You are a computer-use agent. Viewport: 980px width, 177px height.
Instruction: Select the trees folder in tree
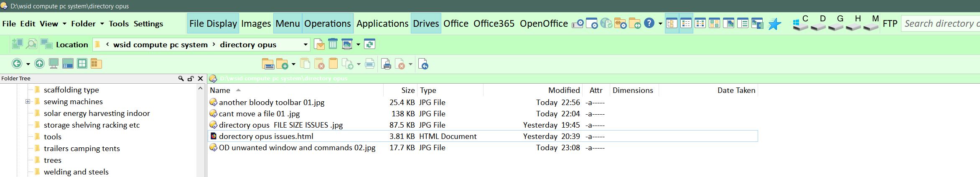tap(53, 160)
